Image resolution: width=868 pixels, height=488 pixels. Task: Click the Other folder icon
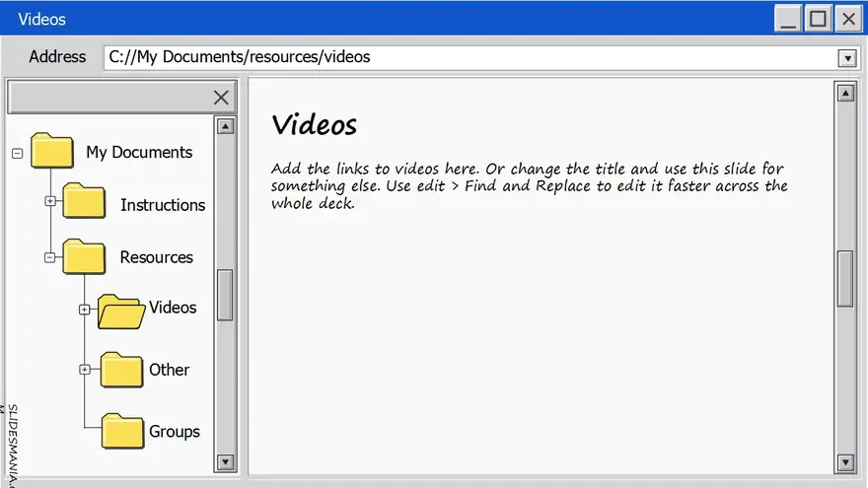121,370
